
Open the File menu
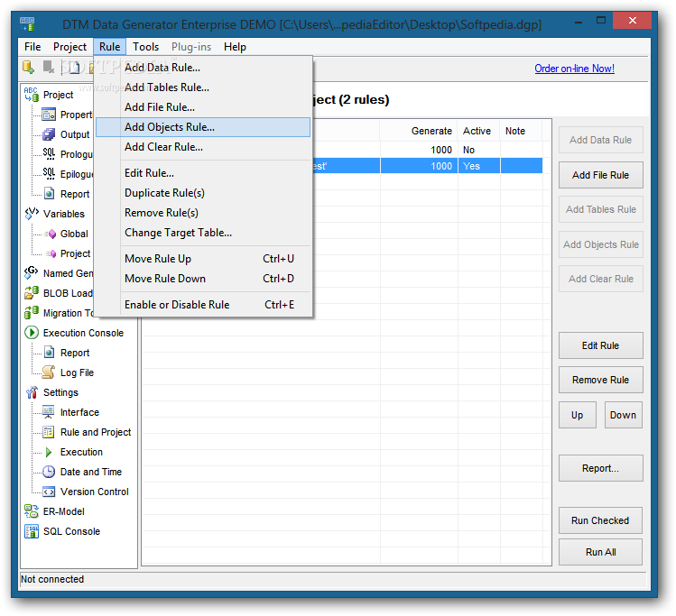pyautogui.click(x=32, y=47)
